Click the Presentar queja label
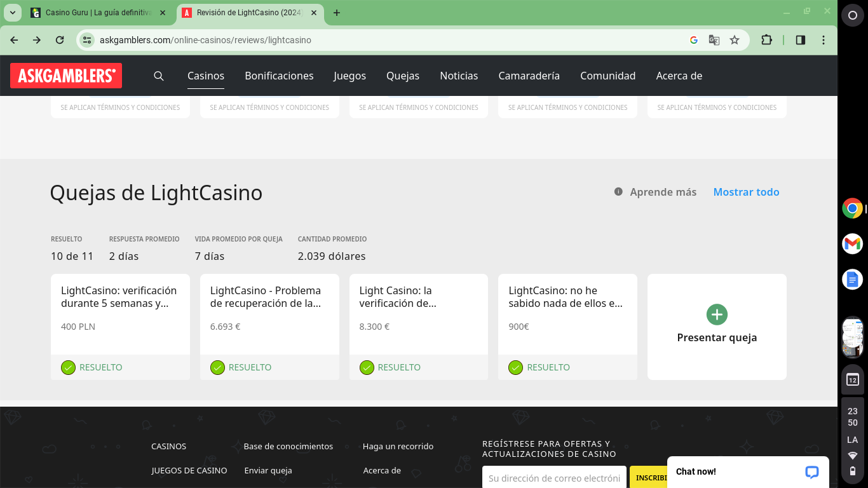The width and height of the screenshot is (868, 488). click(717, 337)
